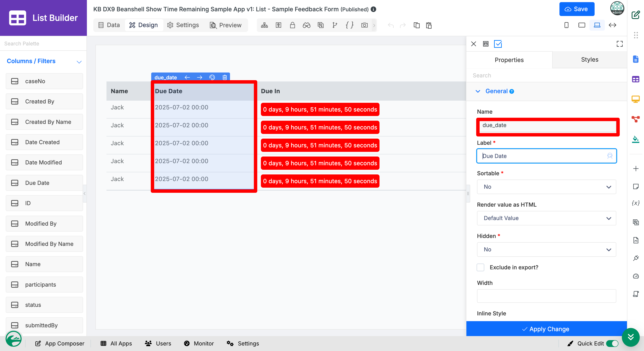Click the padlock permission icon
Screen dimensions: 644x351
292,25
